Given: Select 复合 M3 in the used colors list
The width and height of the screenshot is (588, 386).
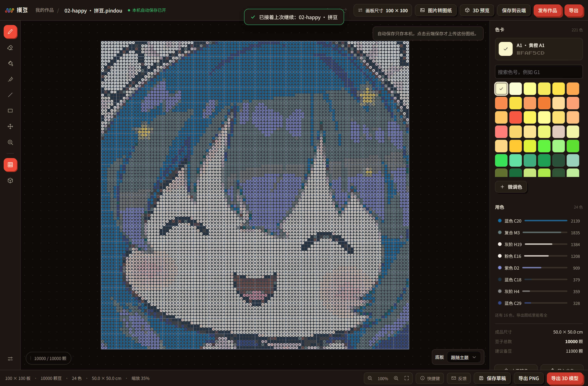Looking at the screenshot, I should 539,233.
